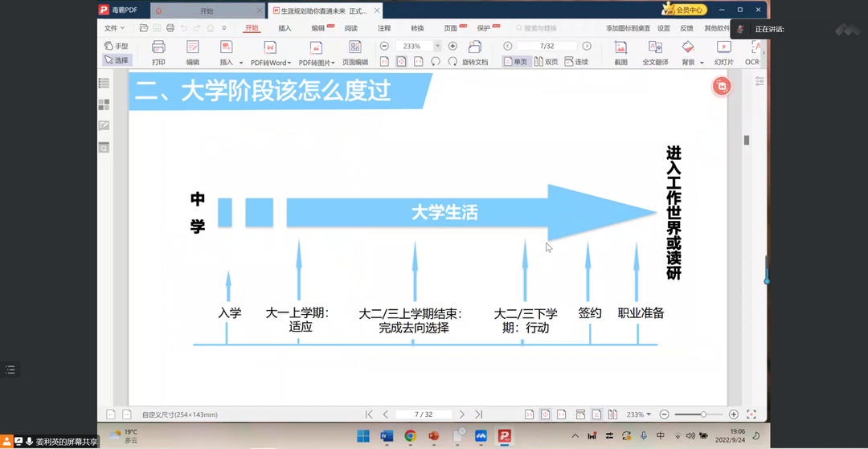Image resolution: width=868 pixels, height=449 pixels.
Task: Click the screenshot (截图) tool
Action: [620, 52]
